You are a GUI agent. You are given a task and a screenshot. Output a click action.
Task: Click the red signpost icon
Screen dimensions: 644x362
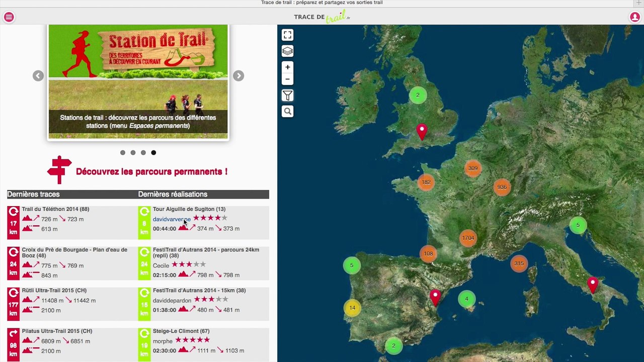coord(59,170)
